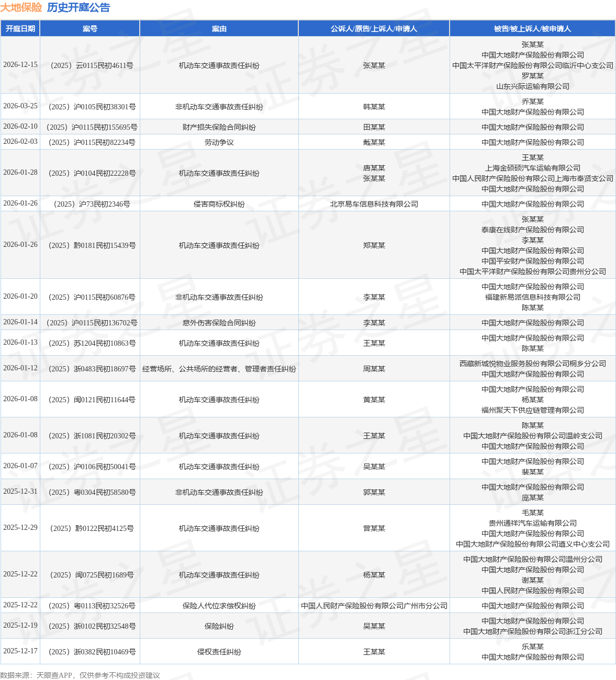
Task: Click the date 2026-03-25
Action: tap(20, 106)
